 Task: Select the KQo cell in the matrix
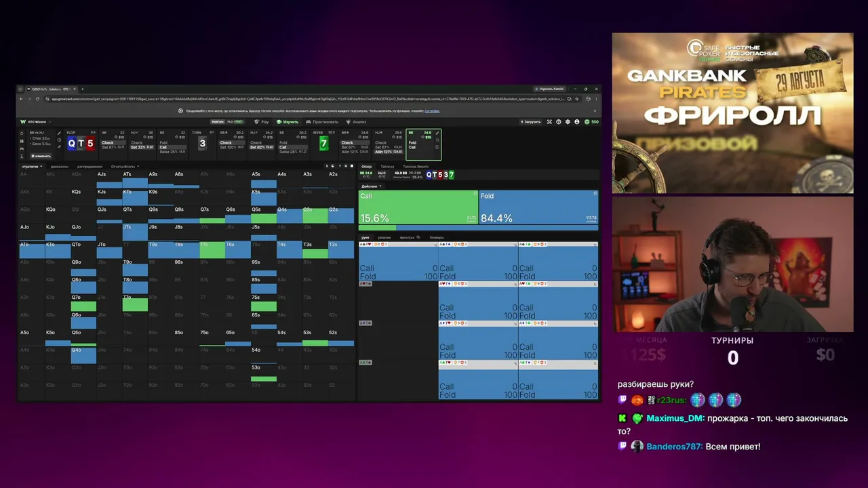[58, 214]
